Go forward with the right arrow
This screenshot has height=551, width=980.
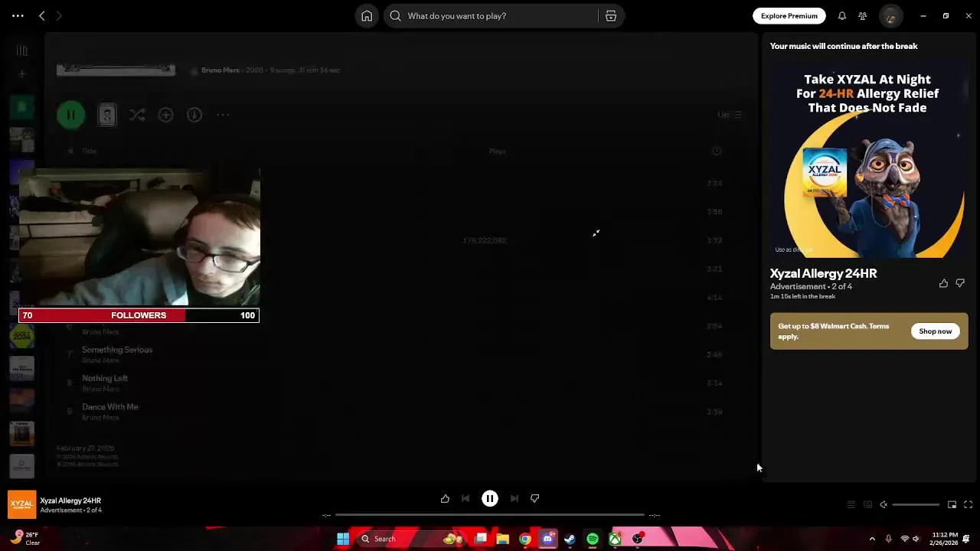click(59, 16)
